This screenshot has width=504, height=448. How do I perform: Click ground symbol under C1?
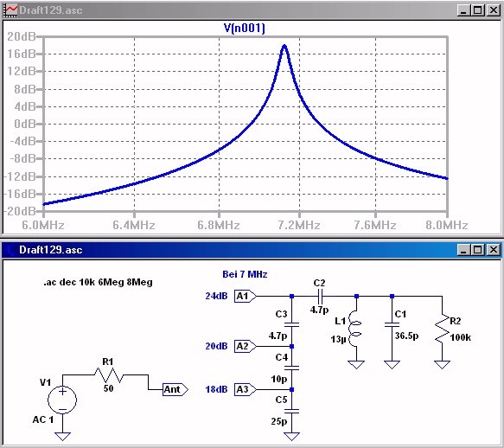pos(392,365)
